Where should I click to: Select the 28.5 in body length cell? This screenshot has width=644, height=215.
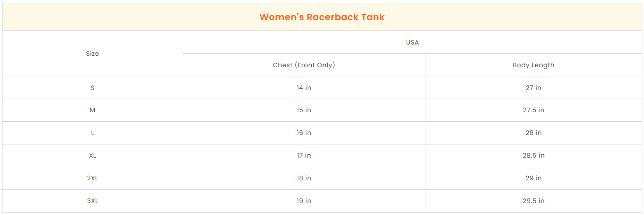coord(533,156)
